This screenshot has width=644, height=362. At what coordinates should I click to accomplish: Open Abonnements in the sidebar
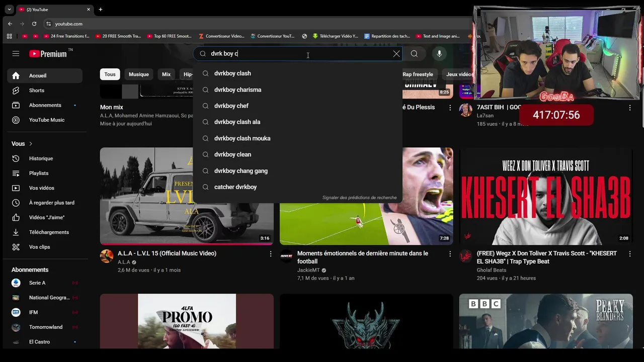(45, 105)
